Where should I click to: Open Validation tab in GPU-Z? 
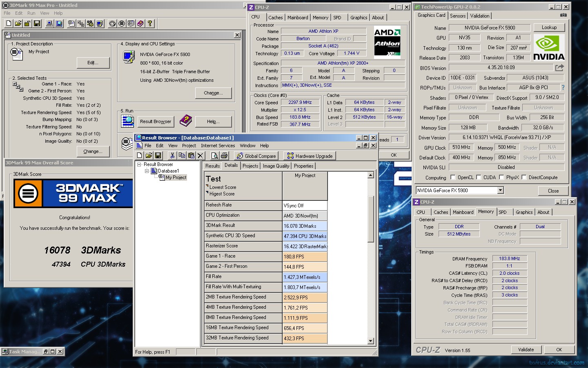pyautogui.click(x=480, y=16)
